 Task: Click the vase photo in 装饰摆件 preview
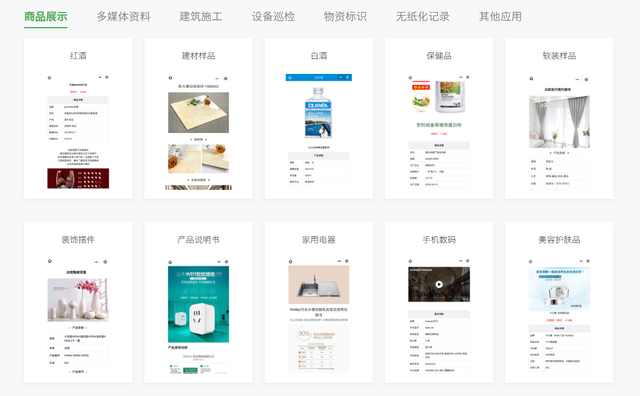[x=78, y=300]
